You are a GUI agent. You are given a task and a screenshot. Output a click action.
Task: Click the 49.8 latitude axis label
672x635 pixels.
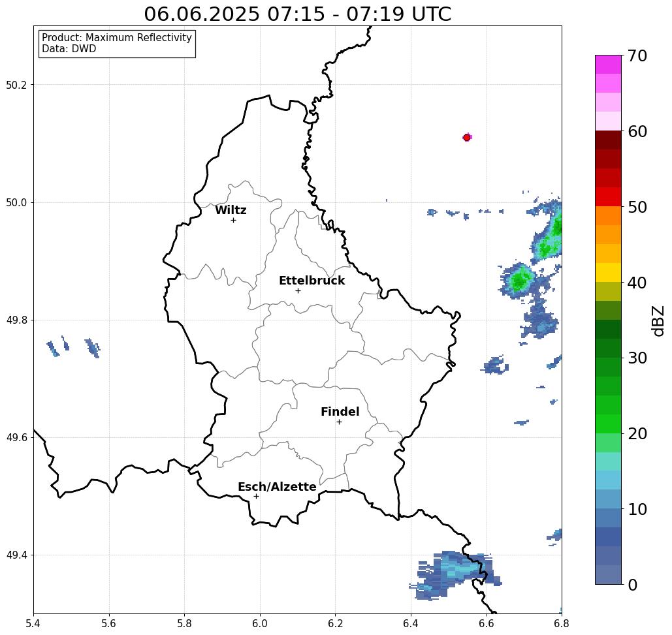tap(16, 320)
